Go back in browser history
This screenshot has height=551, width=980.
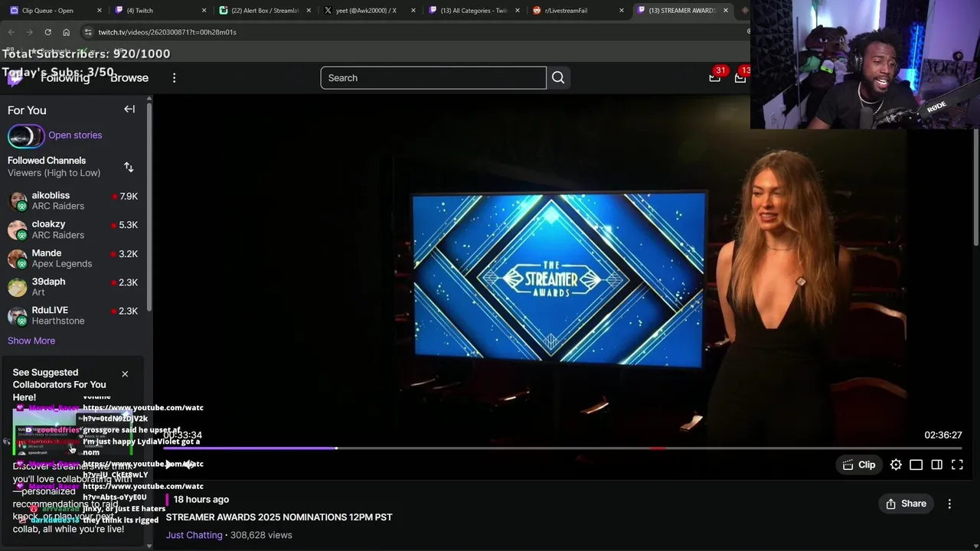click(x=11, y=32)
